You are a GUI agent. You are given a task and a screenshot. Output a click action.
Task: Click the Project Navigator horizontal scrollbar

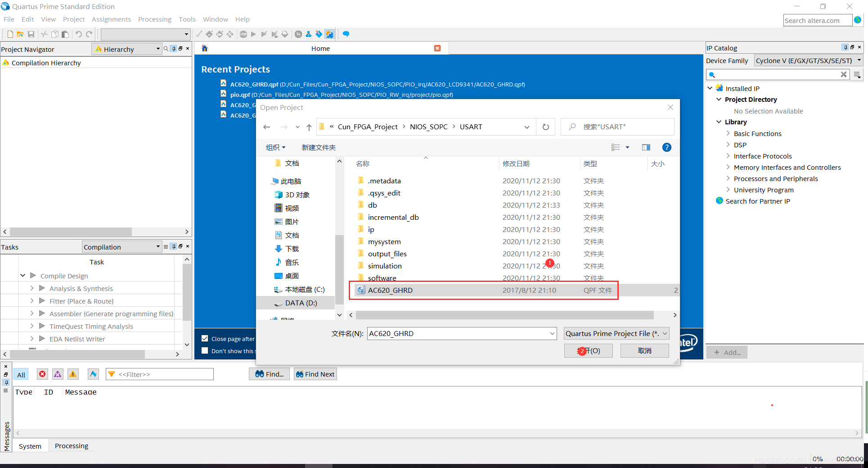pos(71,232)
